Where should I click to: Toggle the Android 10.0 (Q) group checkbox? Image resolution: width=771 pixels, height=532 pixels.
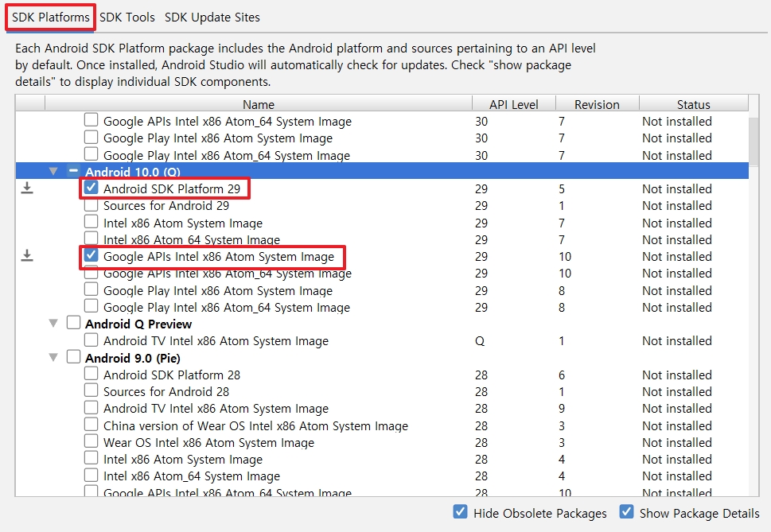(x=73, y=171)
